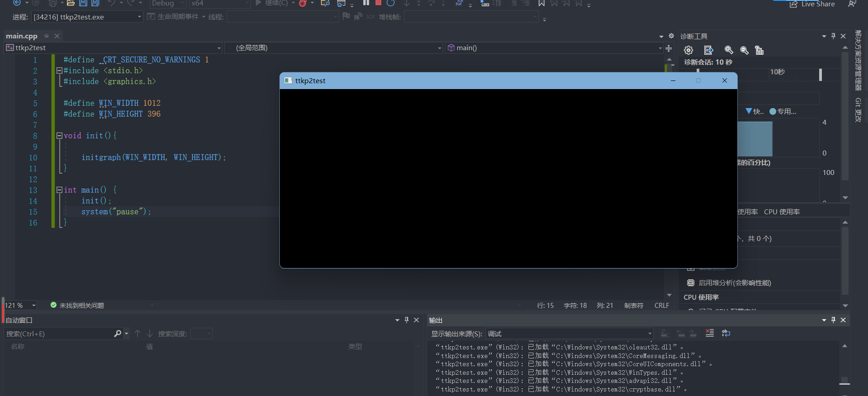Close the main.cpp tab
This screenshot has width=868, height=396.
tap(57, 36)
